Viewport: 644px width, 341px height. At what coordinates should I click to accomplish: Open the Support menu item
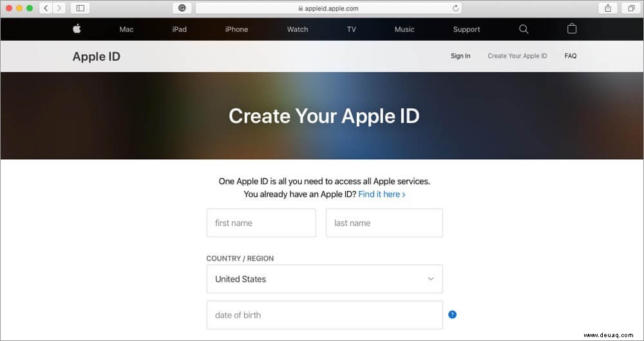tap(466, 29)
